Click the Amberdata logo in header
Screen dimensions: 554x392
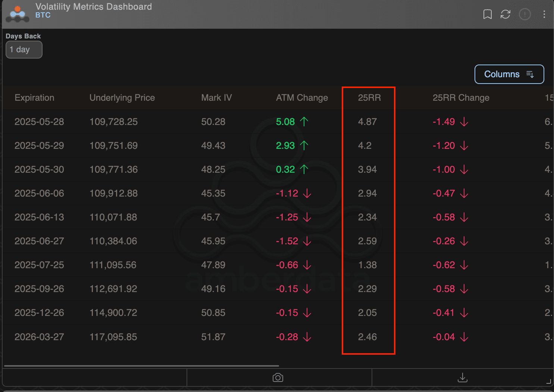point(18,14)
